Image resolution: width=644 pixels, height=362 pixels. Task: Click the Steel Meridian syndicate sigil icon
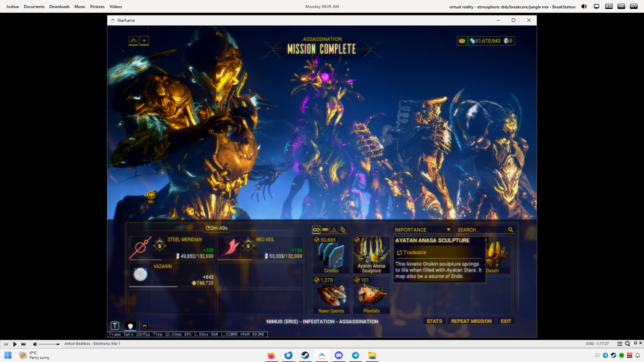141,248
